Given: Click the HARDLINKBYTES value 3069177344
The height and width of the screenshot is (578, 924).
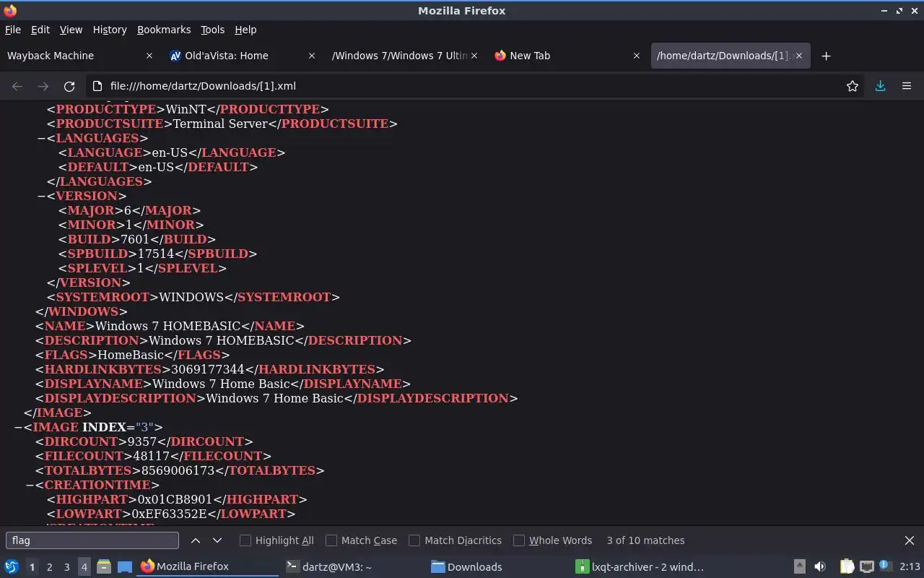Looking at the screenshot, I should click(x=208, y=369).
